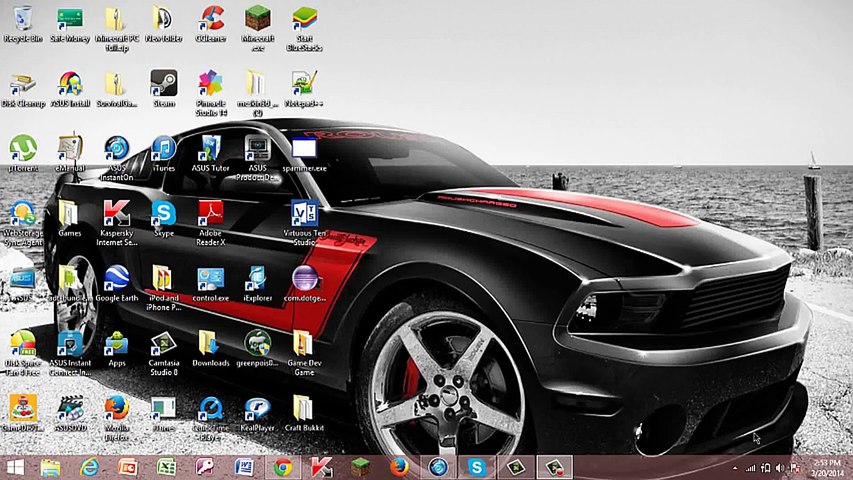Image resolution: width=853 pixels, height=480 pixels.
Task: Select the Craft Bukkit folder
Action: [304, 408]
